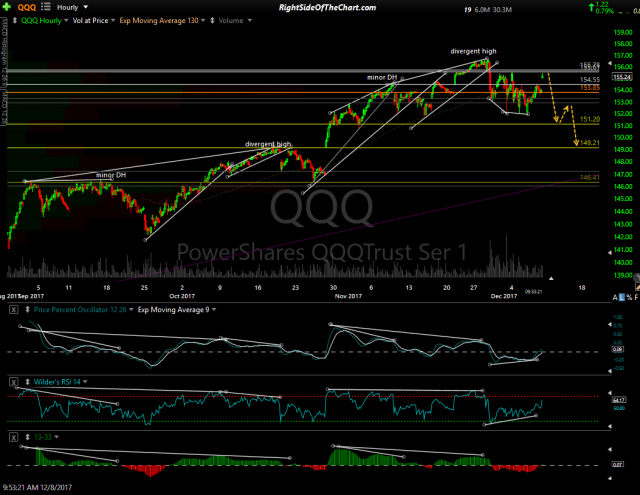
Task: Select the upper-right 'divergent high' annotation
Action: 473,51
